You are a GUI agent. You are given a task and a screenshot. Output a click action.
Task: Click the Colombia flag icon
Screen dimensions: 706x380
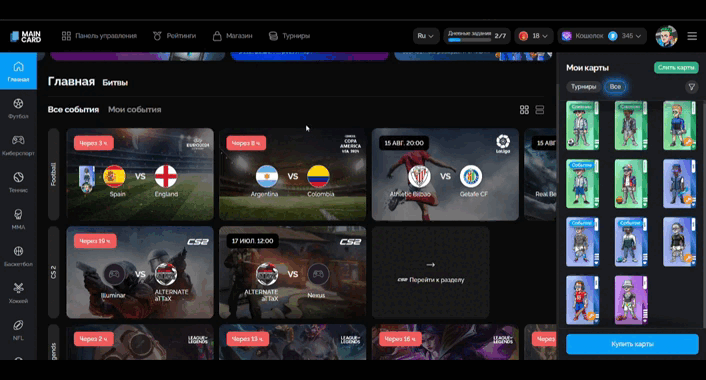click(318, 176)
